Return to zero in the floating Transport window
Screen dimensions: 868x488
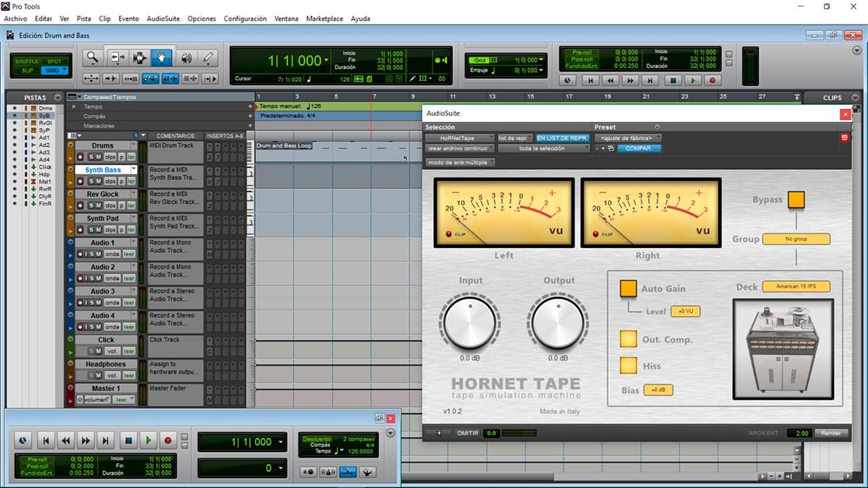coord(46,440)
